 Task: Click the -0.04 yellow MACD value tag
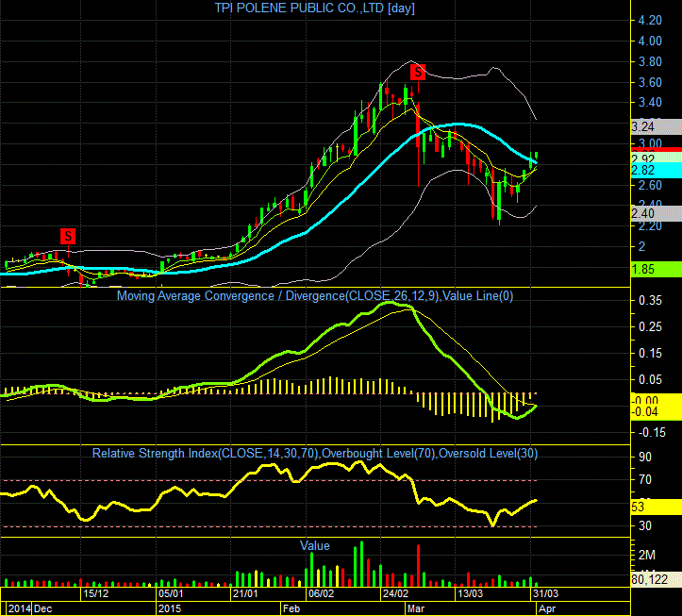coord(656,411)
